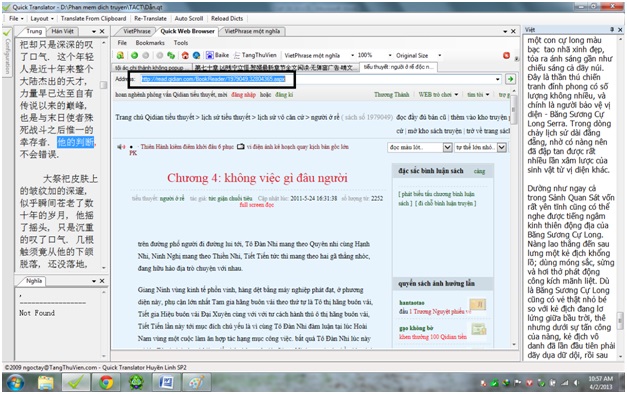Click the browser refresh icon
This screenshot has width=627, height=394.
(171, 55)
